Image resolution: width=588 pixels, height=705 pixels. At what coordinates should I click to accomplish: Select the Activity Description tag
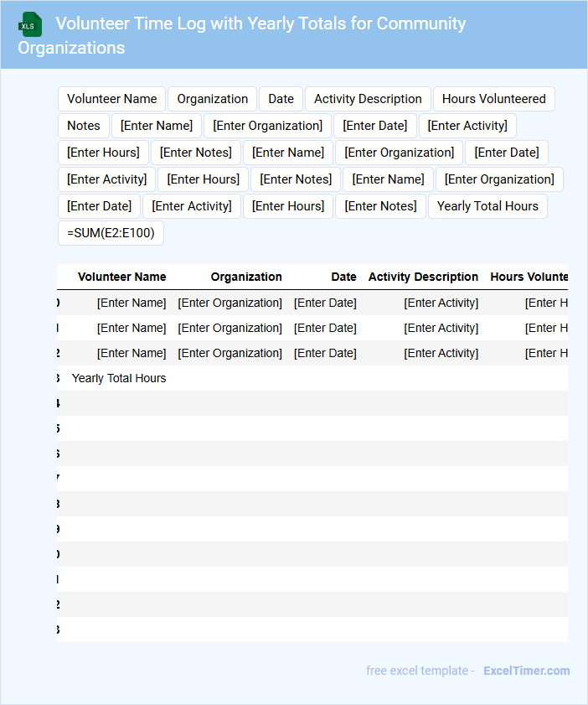click(x=368, y=99)
